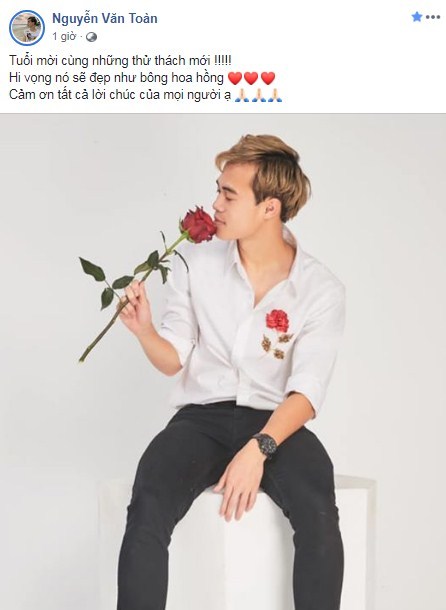
Task: Click the middle red heart emoji
Action: click(251, 78)
